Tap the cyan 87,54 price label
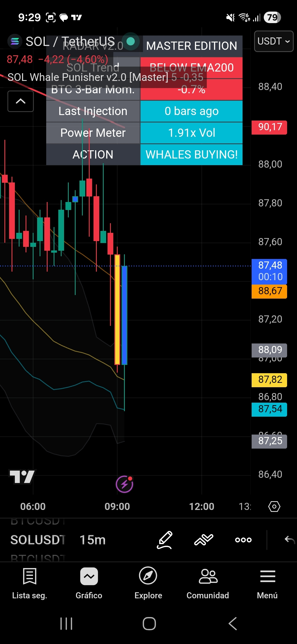This screenshot has height=644, width=297. click(269, 409)
